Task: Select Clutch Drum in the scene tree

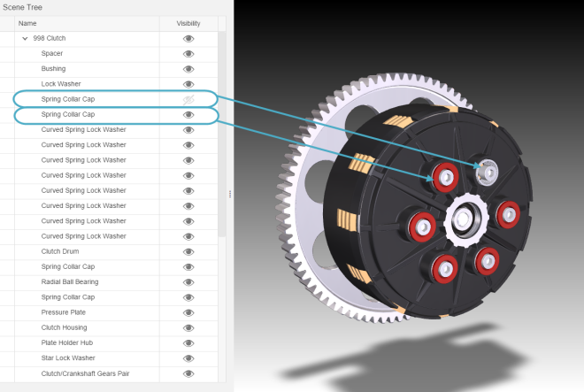Action: click(x=60, y=251)
